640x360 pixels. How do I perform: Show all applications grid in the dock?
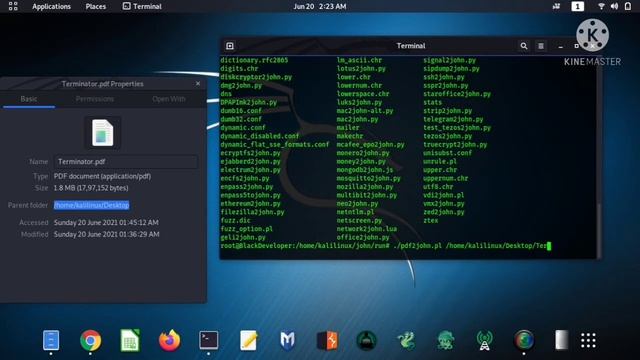(x=588, y=340)
